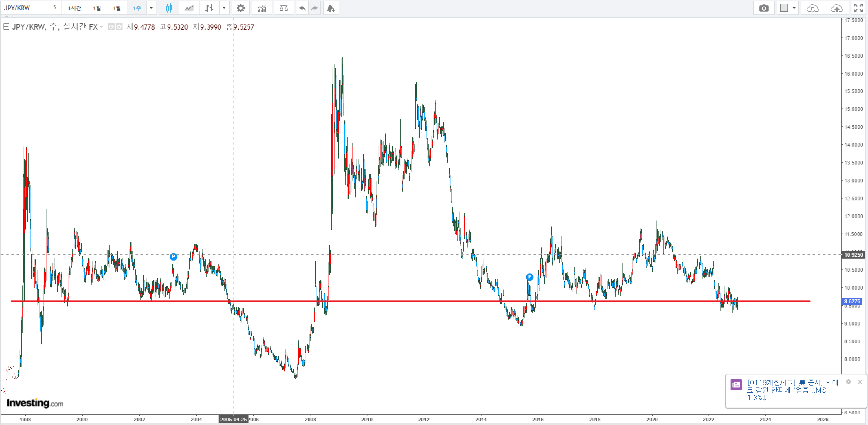Expand more chart styles dropdown arrow
This screenshot has height=425, width=868.
coord(224,8)
